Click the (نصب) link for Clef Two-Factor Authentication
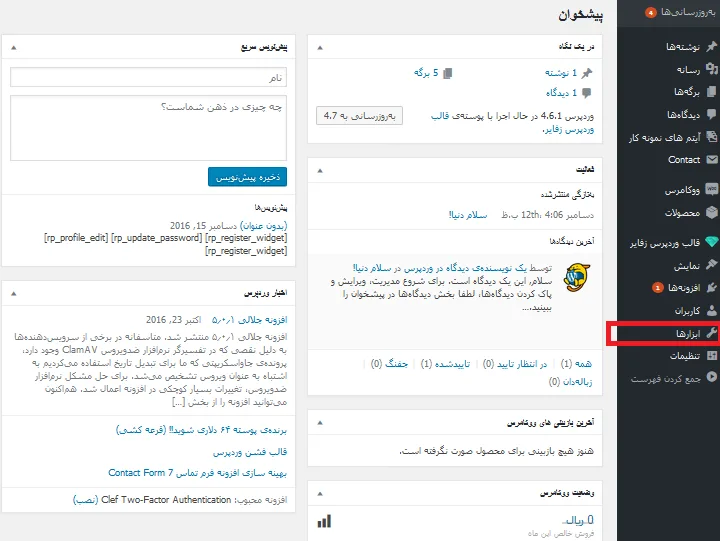 (x=85, y=500)
